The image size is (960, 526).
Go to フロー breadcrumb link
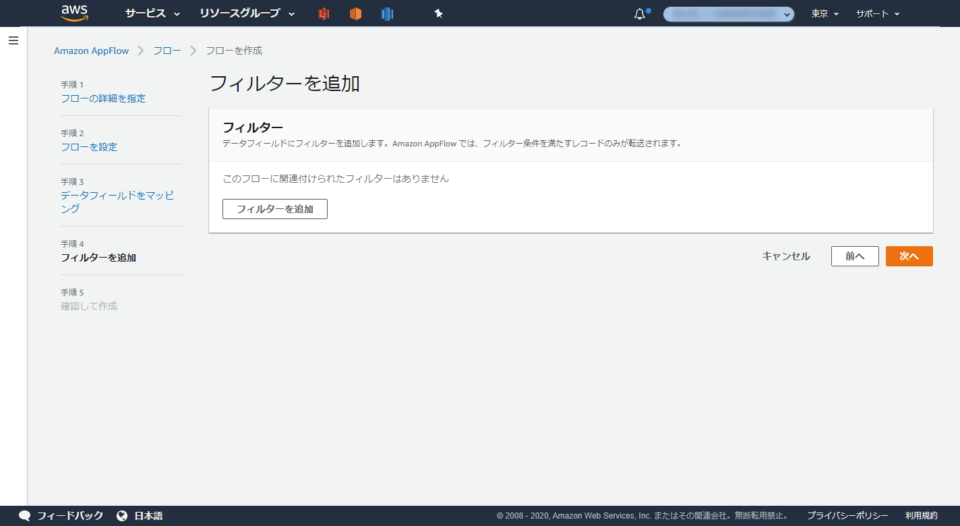[x=167, y=51]
